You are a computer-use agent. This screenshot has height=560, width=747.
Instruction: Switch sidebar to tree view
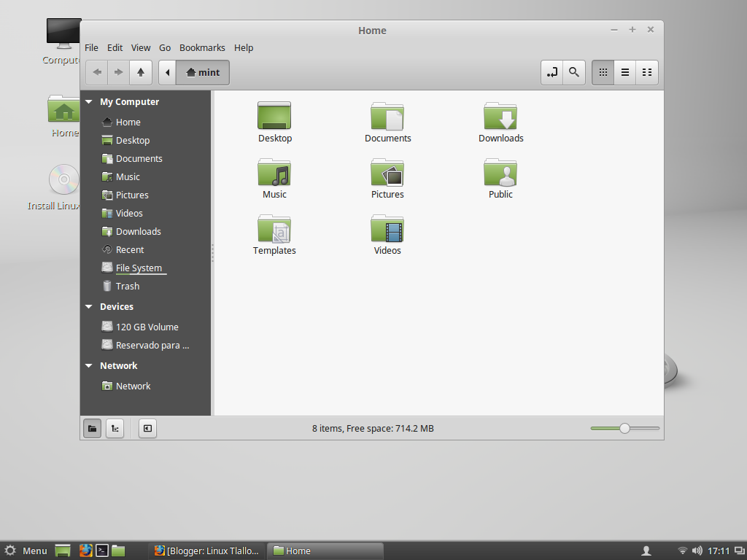(115, 428)
